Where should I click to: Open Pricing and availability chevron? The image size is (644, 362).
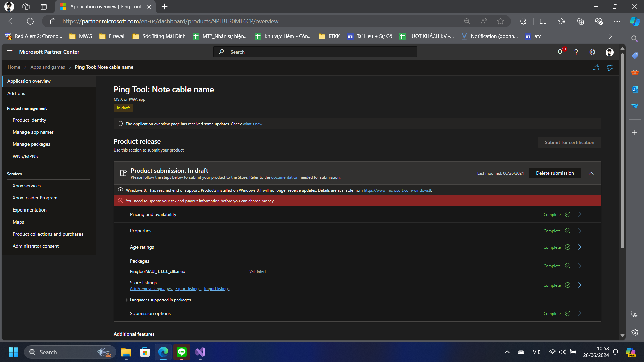[580, 214]
